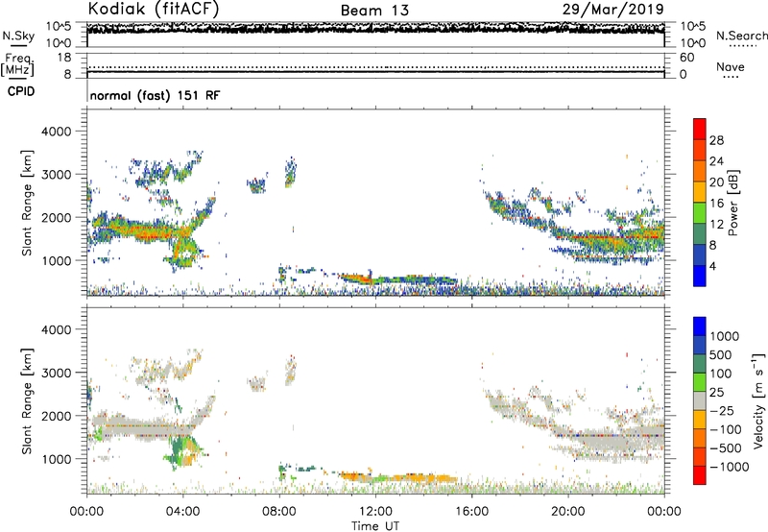Click 'Slant Range [km]' label of power panel
Viewport: 768px width, 532px height.
(27, 203)
